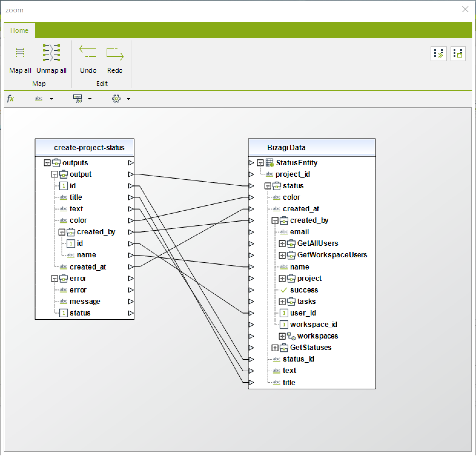
Task: Click the input connector arrow for project_id
Action: [251, 174]
